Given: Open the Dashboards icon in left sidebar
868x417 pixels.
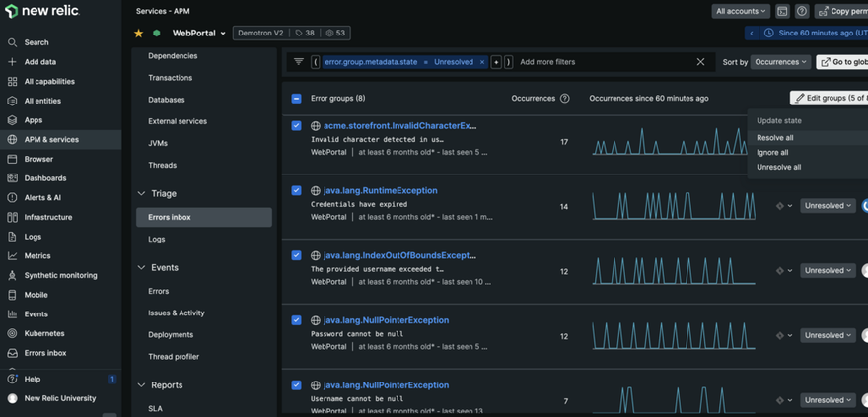Looking at the screenshot, I should pyautogui.click(x=12, y=178).
